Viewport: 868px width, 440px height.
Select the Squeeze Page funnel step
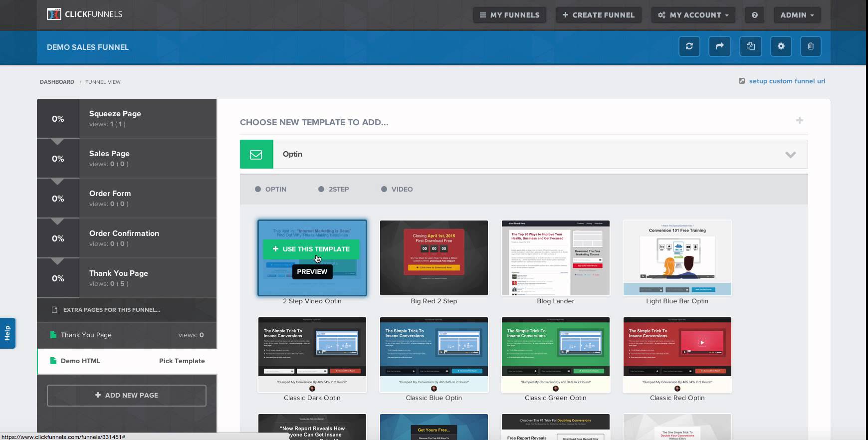127,118
